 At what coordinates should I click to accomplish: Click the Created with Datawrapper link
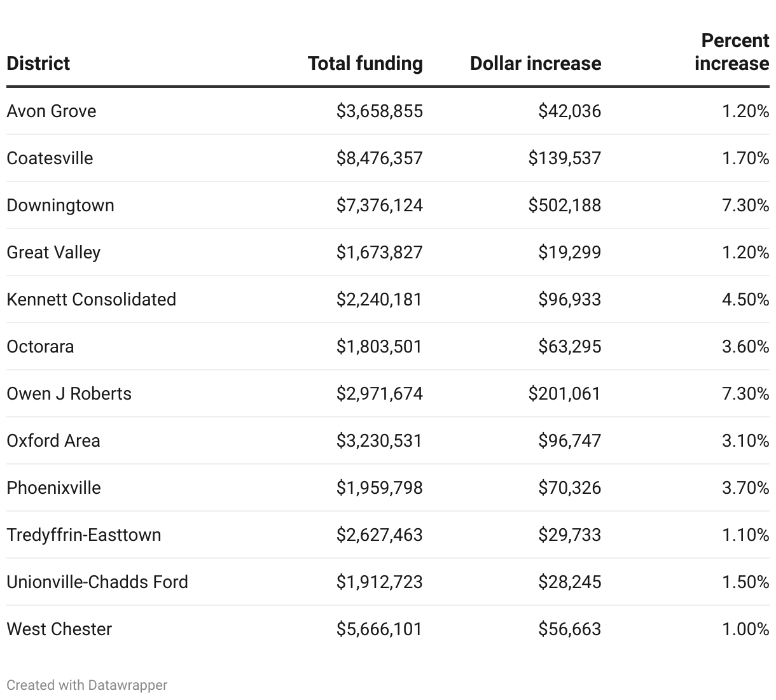click(87, 685)
